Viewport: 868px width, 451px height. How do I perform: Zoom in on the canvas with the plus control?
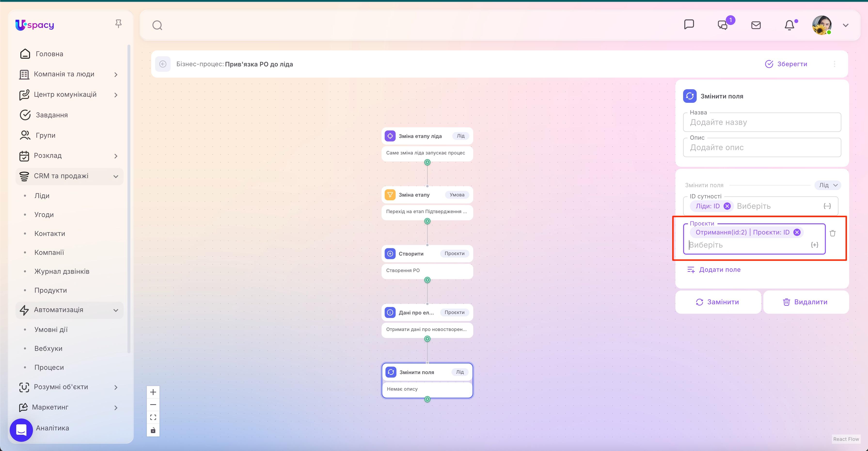pyautogui.click(x=153, y=392)
